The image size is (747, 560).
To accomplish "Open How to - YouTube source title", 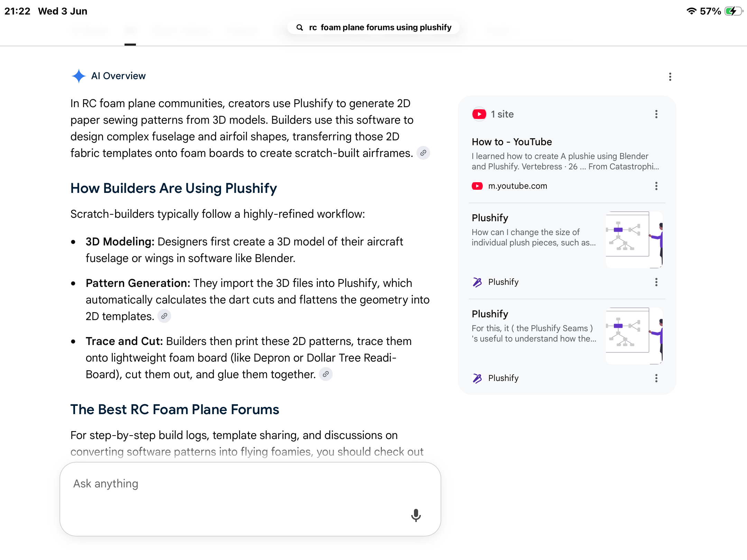I will point(512,142).
